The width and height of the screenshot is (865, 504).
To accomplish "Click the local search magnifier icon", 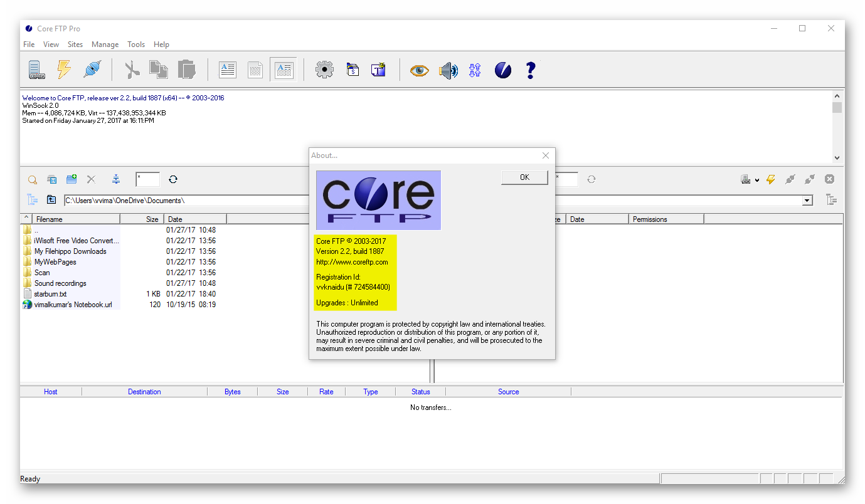I will click(33, 180).
